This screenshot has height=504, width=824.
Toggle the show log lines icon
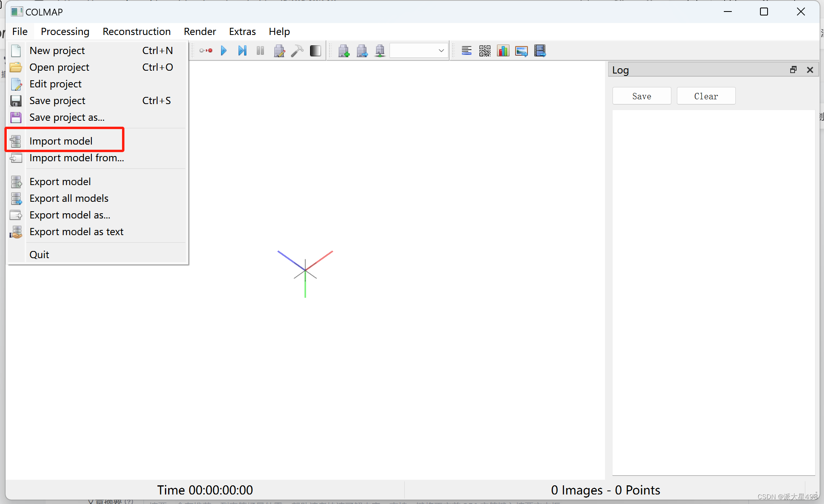pyautogui.click(x=466, y=51)
